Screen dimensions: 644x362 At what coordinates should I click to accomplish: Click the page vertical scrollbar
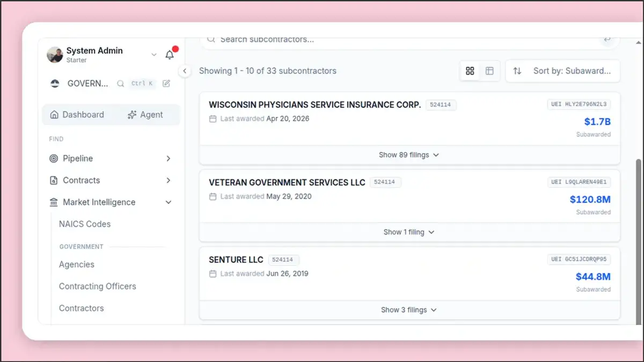pyautogui.click(x=638, y=241)
